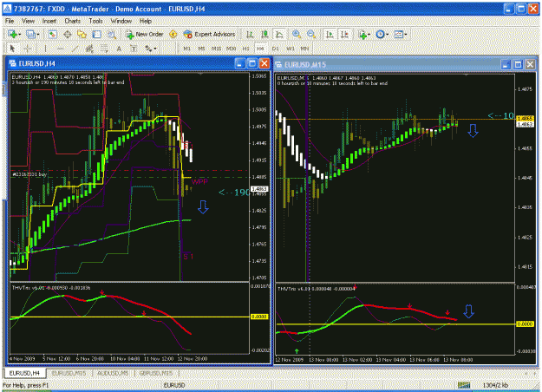The width and height of the screenshot is (542, 392).
Task: Launch MetaEditor via yellow diamond icon
Action: pyautogui.click(x=173, y=34)
